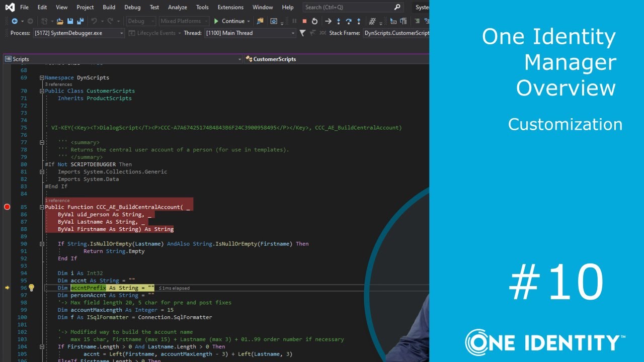
Task: Click 'Return String.Empty' on line 91
Action: coord(114,251)
